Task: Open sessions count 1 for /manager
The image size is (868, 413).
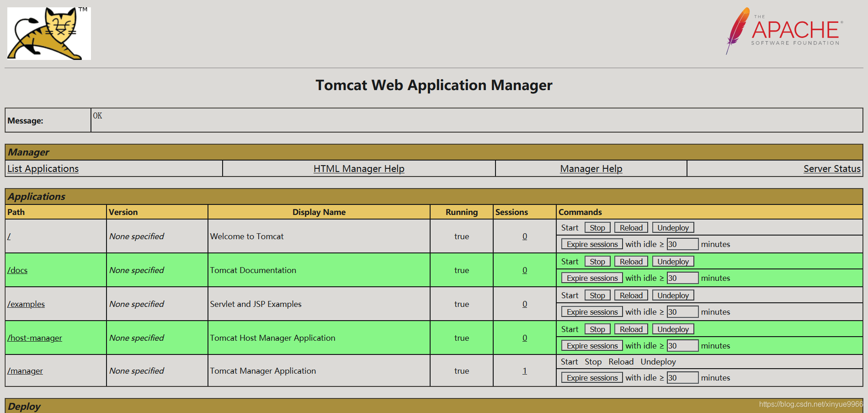Action: click(525, 371)
